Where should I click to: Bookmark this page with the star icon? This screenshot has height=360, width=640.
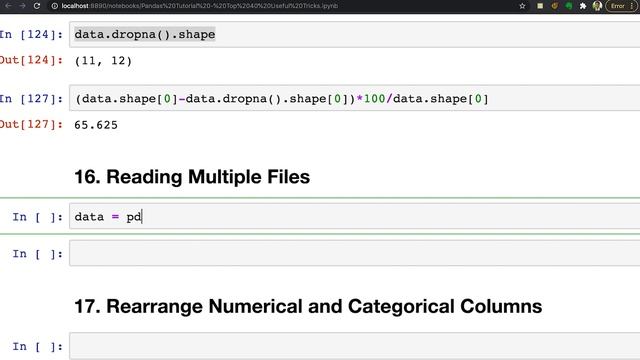click(522, 6)
